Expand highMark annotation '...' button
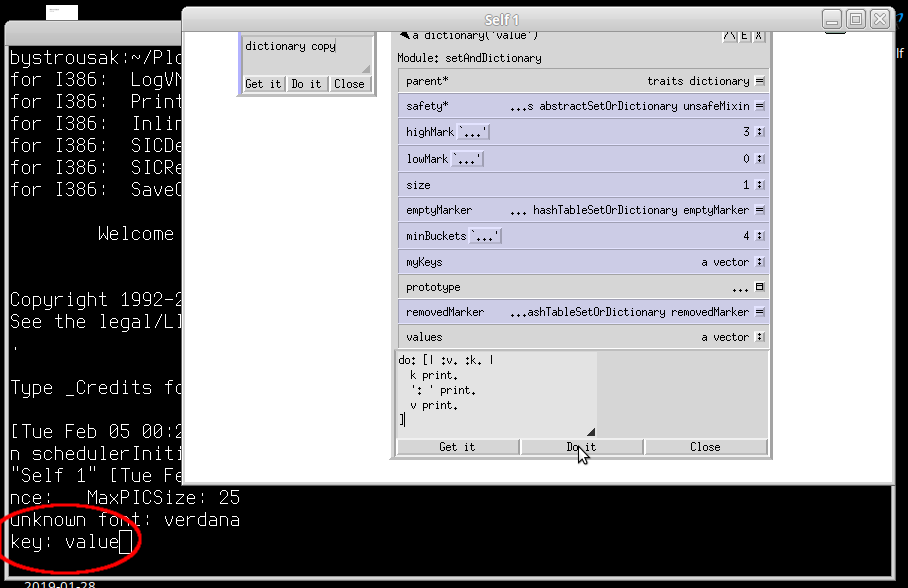This screenshot has height=588, width=908. (x=473, y=132)
